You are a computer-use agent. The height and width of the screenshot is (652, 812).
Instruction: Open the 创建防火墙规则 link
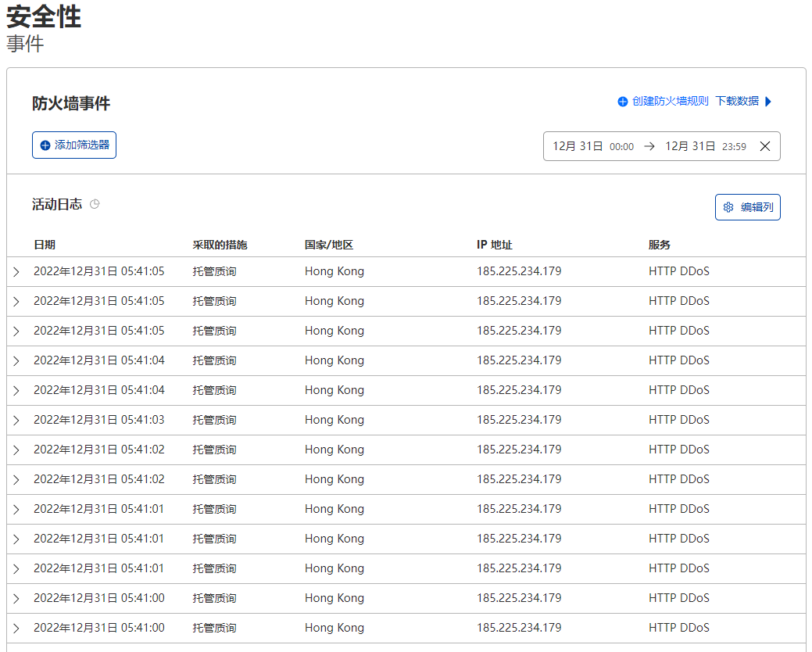click(x=663, y=101)
